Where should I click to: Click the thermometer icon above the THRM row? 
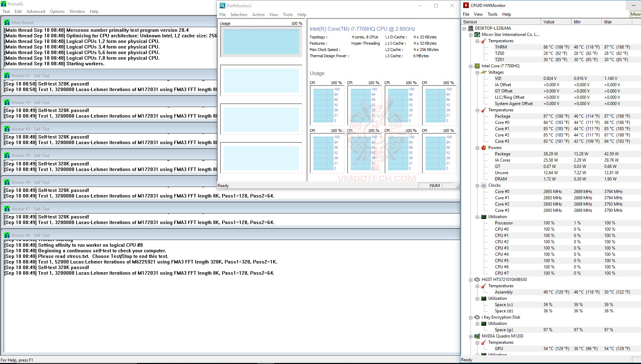(x=484, y=41)
